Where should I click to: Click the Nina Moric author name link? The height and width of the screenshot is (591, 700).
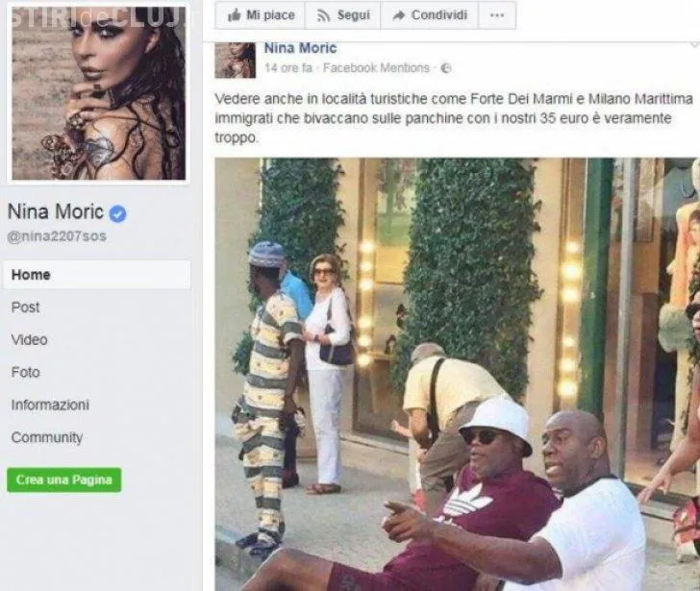[300, 48]
